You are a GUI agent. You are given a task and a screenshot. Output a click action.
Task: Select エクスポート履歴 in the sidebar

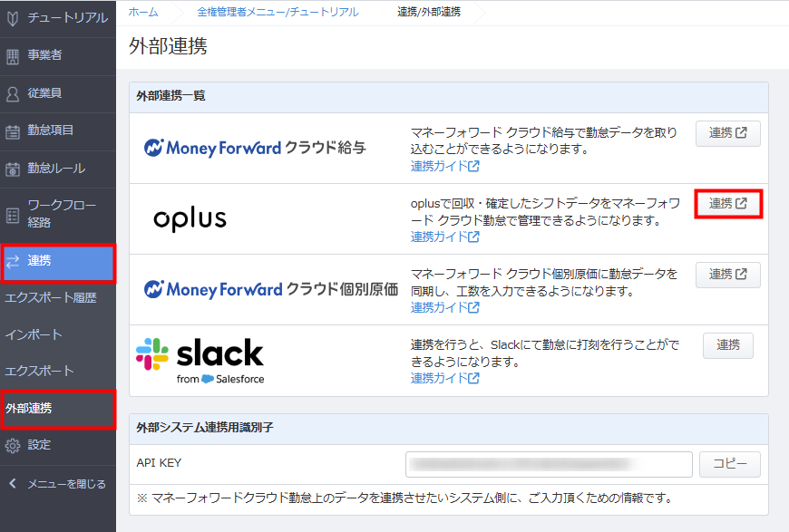pos(51,297)
